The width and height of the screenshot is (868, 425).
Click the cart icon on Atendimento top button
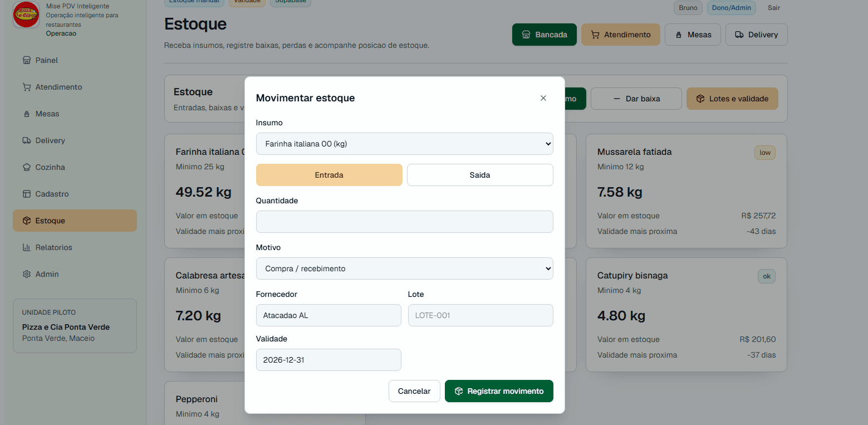point(595,35)
